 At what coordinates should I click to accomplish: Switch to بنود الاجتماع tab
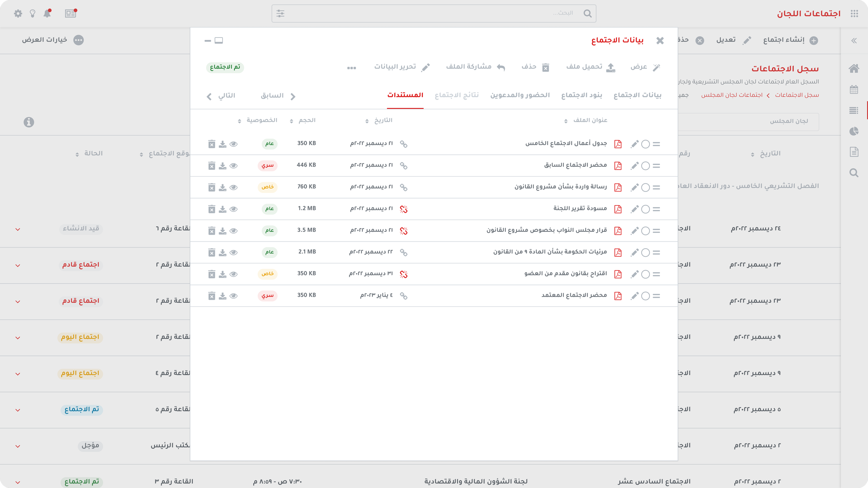click(582, 95)
